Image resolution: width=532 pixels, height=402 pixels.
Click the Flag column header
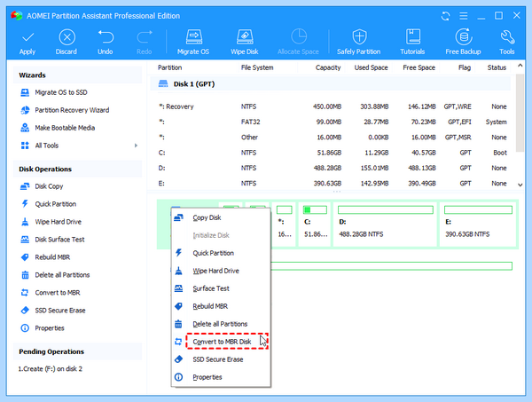465,67
